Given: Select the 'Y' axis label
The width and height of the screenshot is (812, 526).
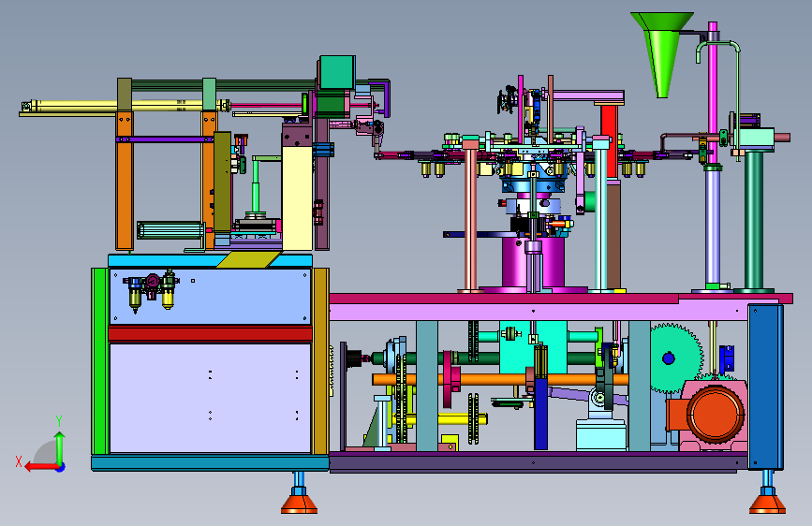Looking at the screenshot, I should (x=59, y=421).
